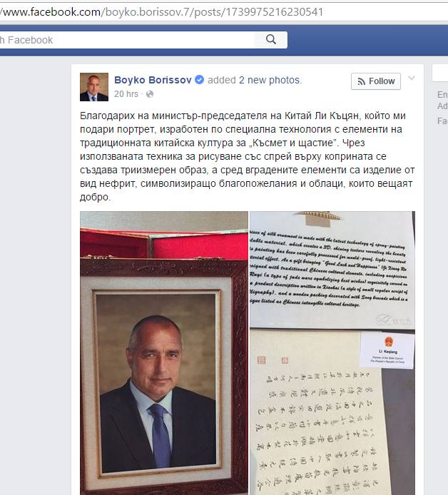Click the blue Facebook top bar
The image size is (448, 495).
[x=366, y=40]
